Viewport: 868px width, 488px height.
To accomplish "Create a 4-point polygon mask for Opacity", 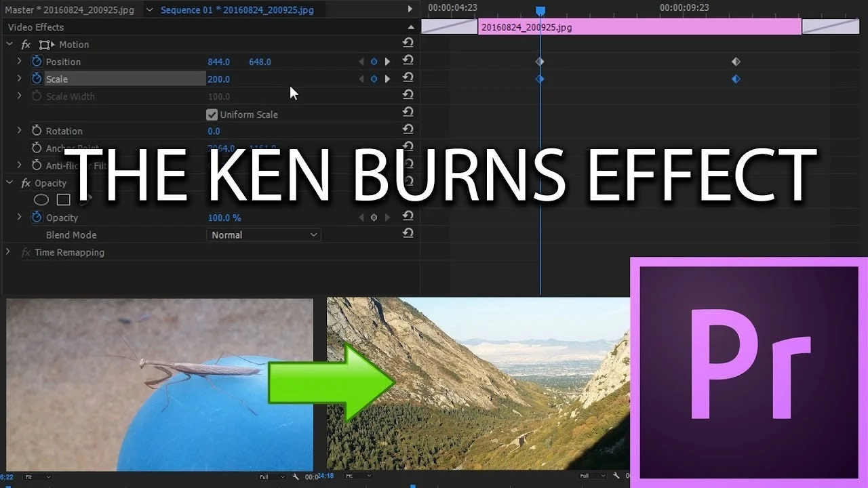I will click(63, 200).
